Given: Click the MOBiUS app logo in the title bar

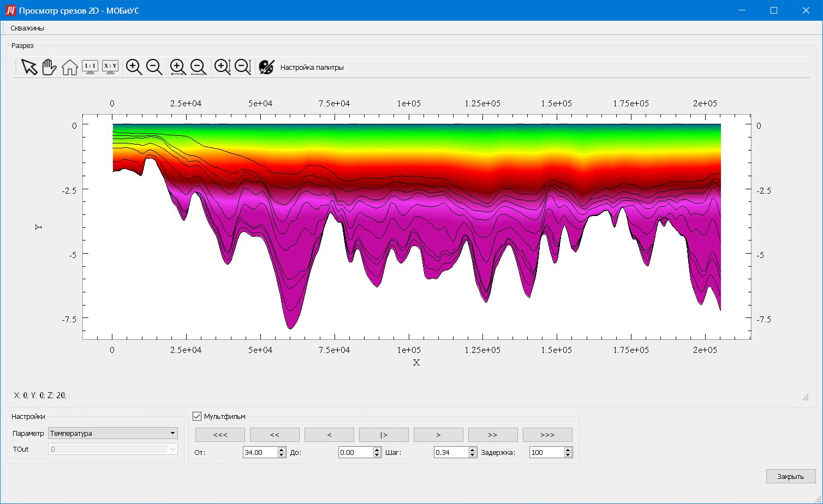Looking at the screenshot, I should coord(10,10).
